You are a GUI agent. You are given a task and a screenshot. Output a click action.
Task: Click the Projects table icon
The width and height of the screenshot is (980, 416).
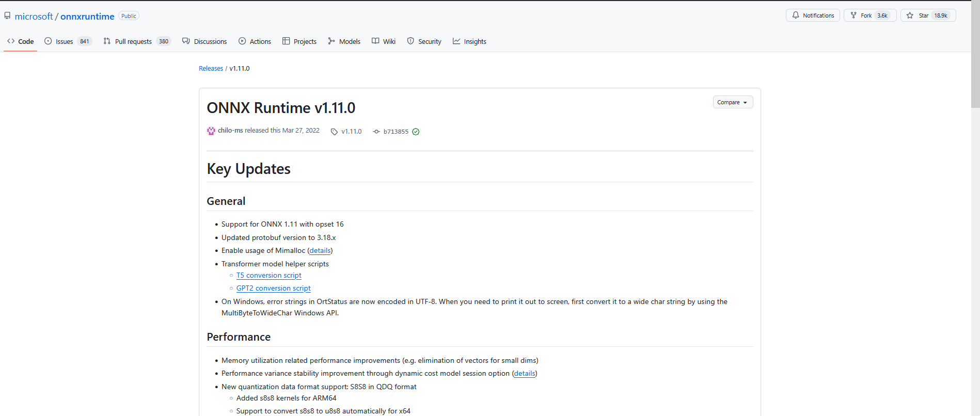(286, 41)
